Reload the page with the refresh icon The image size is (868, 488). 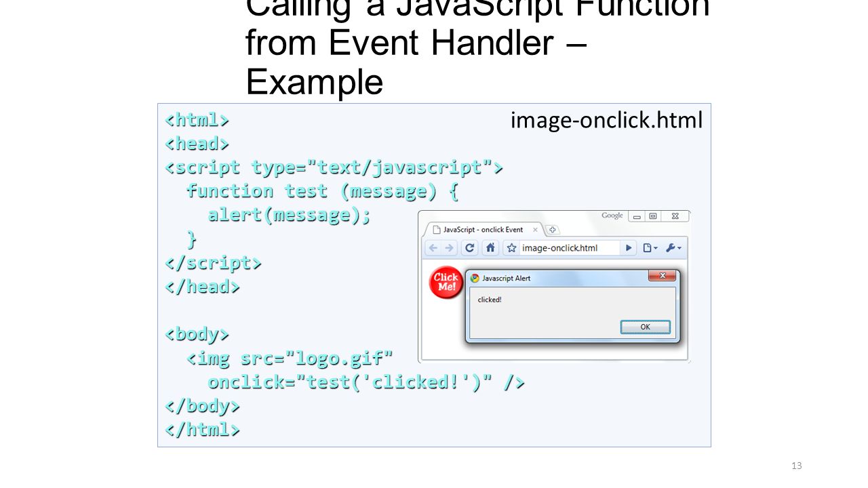[469, 248]
